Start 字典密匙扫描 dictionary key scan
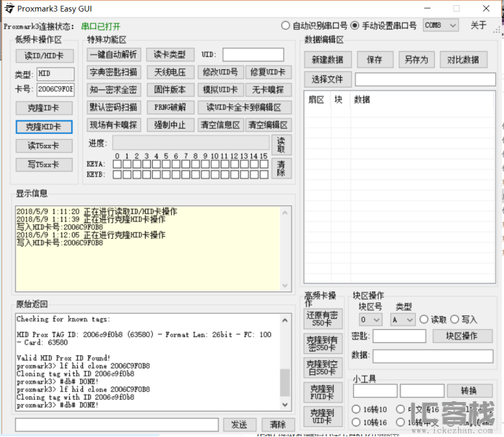Screen dimensions: 504x437 point(114,72)
